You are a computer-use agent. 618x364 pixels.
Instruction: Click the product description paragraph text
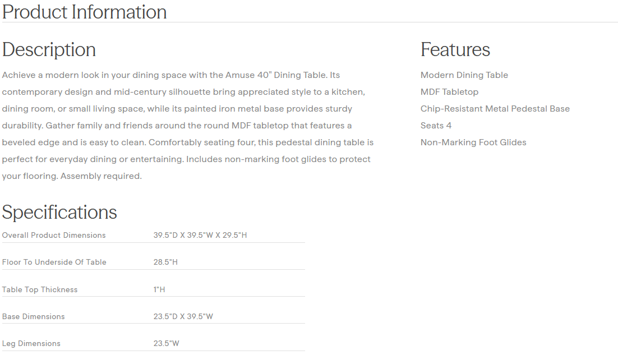pyautogui.click(x=186, y=126)
